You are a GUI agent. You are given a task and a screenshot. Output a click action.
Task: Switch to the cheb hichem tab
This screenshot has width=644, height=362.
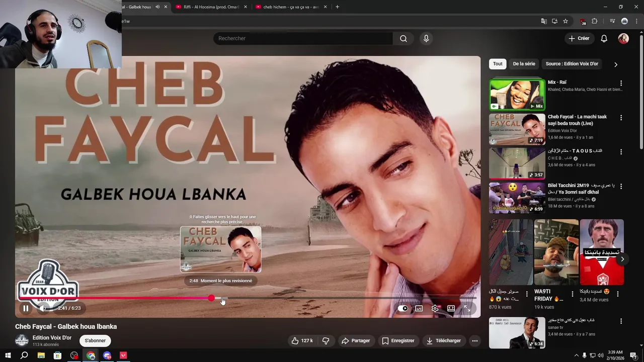tap(291, 7)
